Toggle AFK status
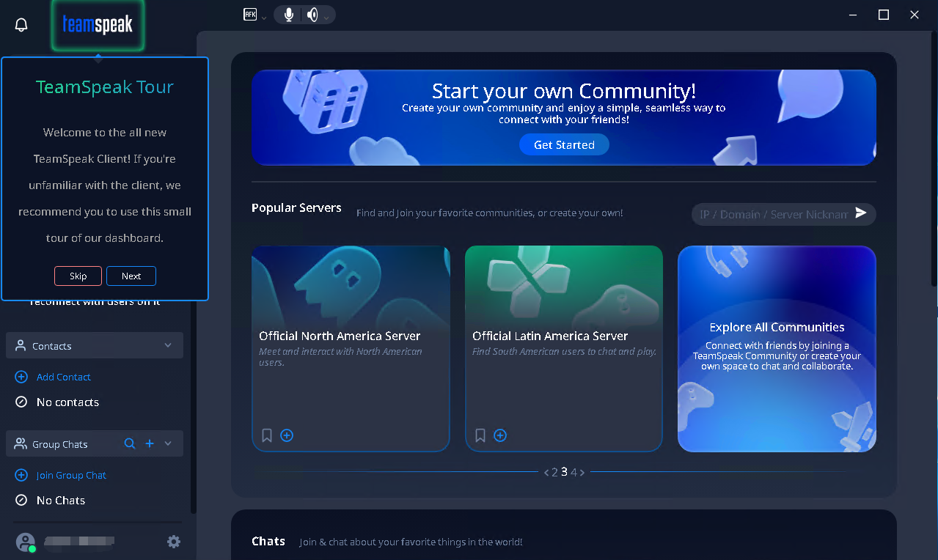The image size is (938, 560). pos(250,14)
